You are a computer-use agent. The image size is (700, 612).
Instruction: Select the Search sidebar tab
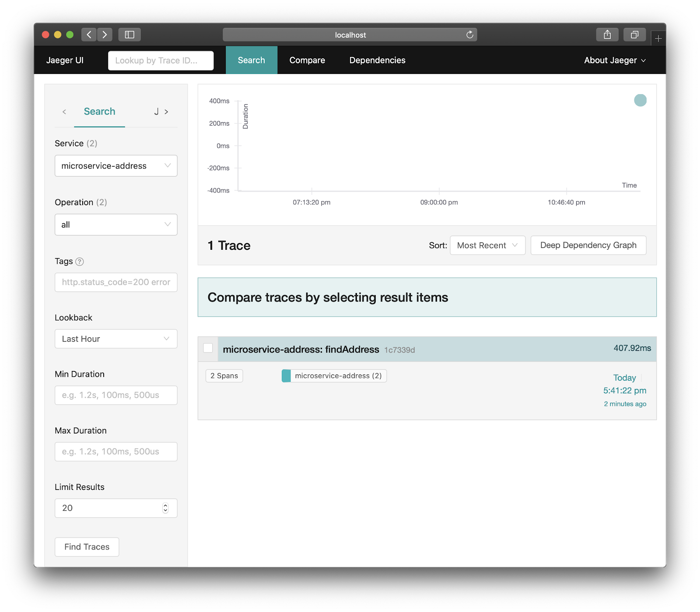(x=99, y=112)
